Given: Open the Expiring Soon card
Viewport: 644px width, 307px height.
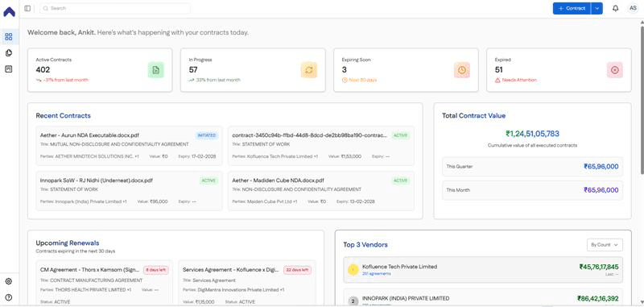Looking at the screenshot, I should coord(406,70).
